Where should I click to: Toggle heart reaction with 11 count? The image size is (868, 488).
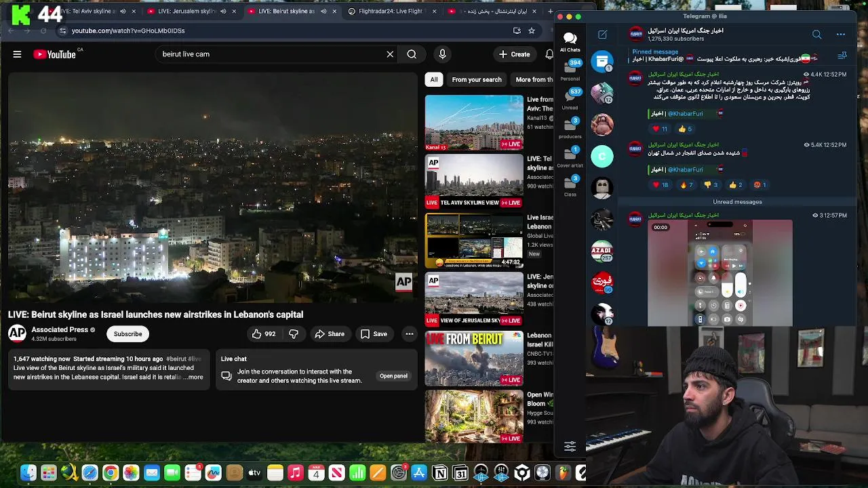tap(660, 129)
